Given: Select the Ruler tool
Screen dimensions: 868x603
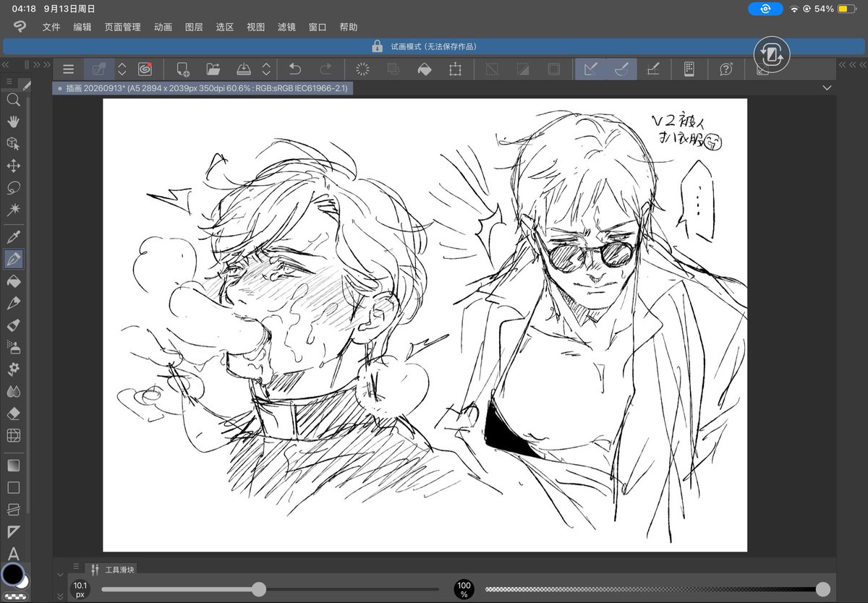Looking at the screenshot, I should point(13,531).
